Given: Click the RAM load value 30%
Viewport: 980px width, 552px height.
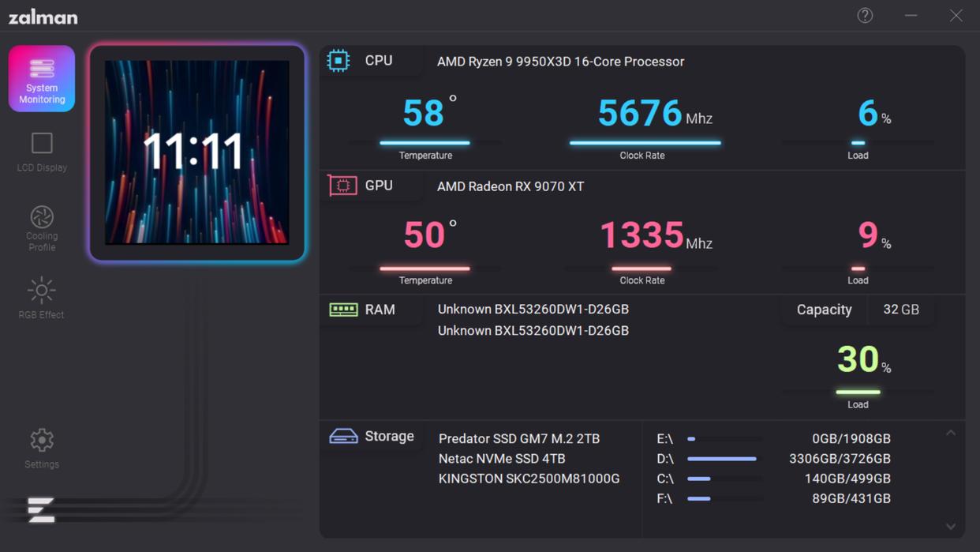Looking at the screenshot, I should [x=864, y=359].
